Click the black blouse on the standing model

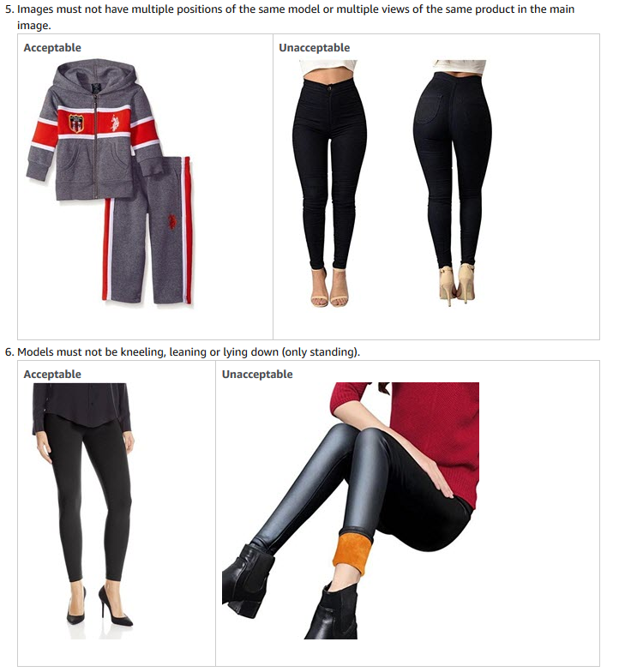pyautogui.click(x=81, y=407)
